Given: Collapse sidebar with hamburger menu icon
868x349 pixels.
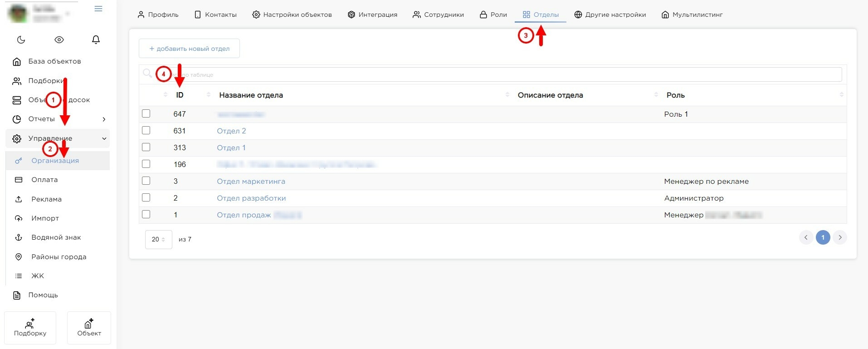Looking at the screenshot, I should click(98, 9).
